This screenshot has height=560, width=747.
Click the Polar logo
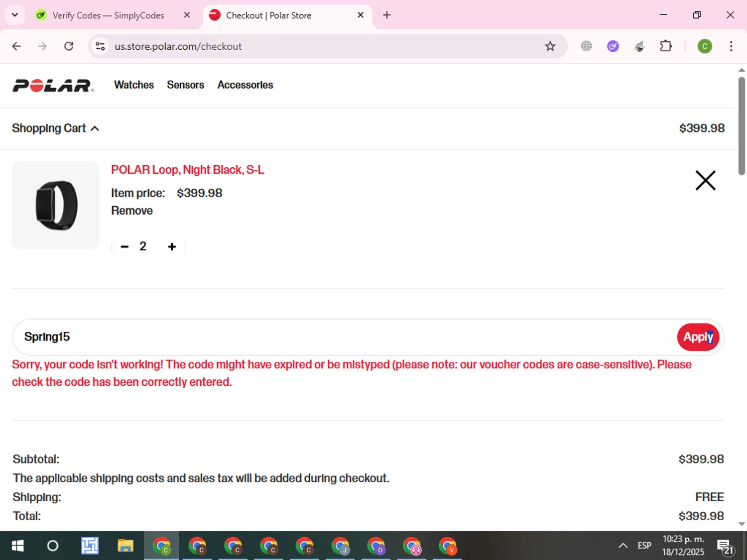[x=53, y=86]
